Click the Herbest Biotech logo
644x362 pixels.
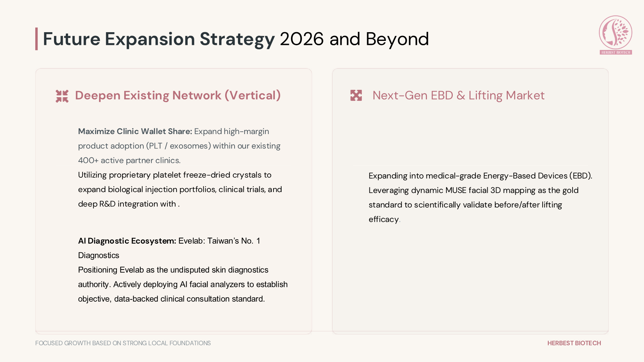click(615, 35)
